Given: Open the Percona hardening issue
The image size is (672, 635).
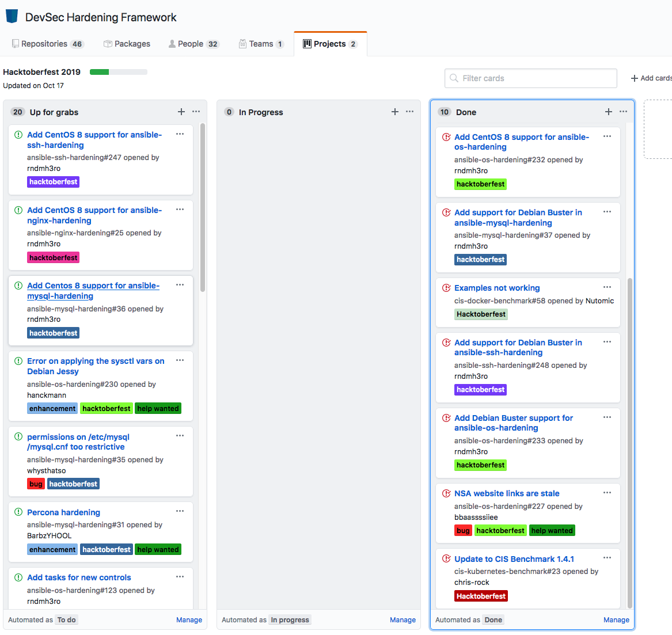Looking at the screenshot, I should click(63, 512).
